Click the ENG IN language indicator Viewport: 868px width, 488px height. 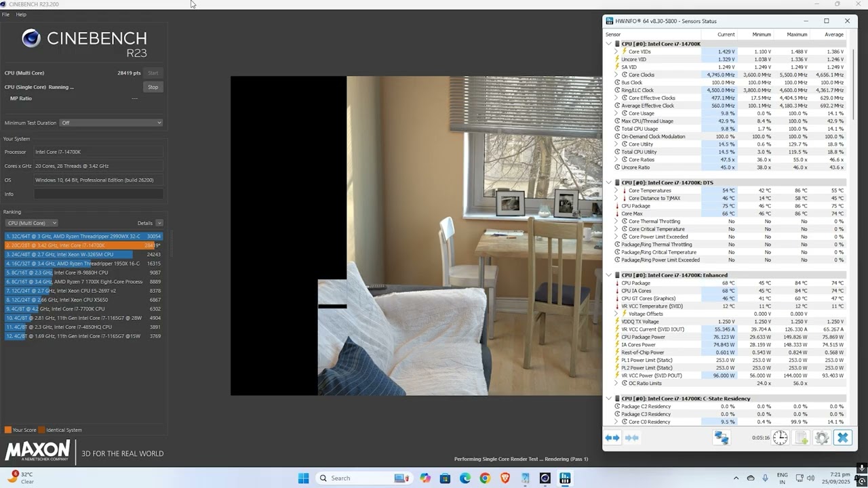click(782, 478)
